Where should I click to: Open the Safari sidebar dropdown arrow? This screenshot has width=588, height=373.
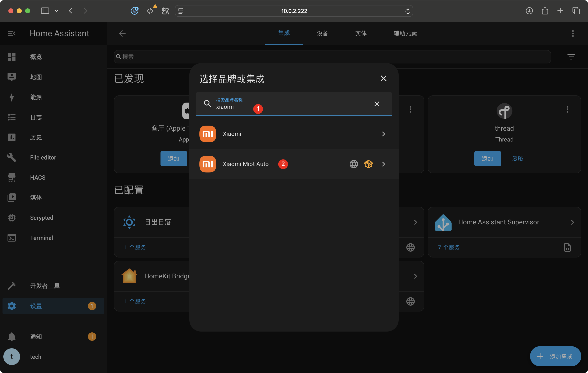(x=56, y=11)
